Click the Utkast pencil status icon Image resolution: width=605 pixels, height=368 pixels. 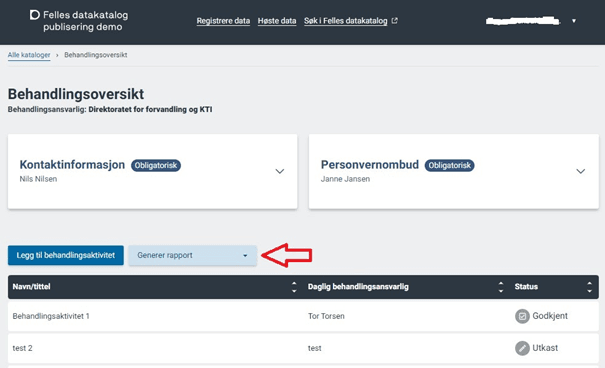[x=522, y=348]
